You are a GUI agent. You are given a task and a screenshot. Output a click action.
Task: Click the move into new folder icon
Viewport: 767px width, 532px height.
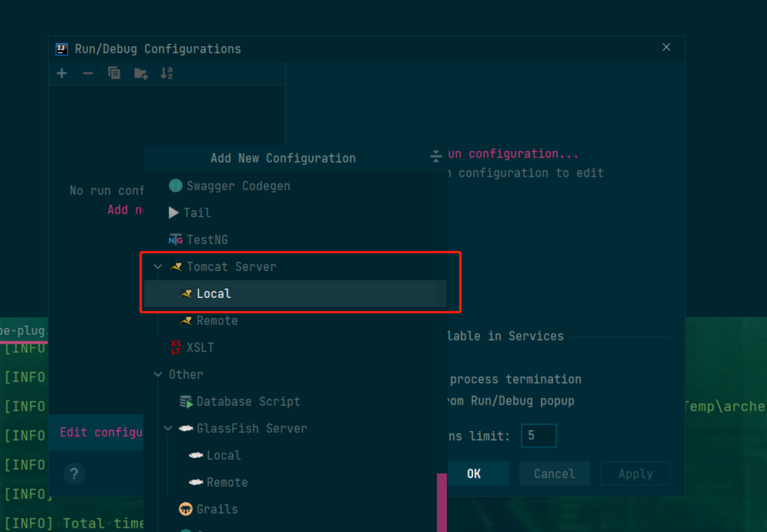click(x=141, y=74)
